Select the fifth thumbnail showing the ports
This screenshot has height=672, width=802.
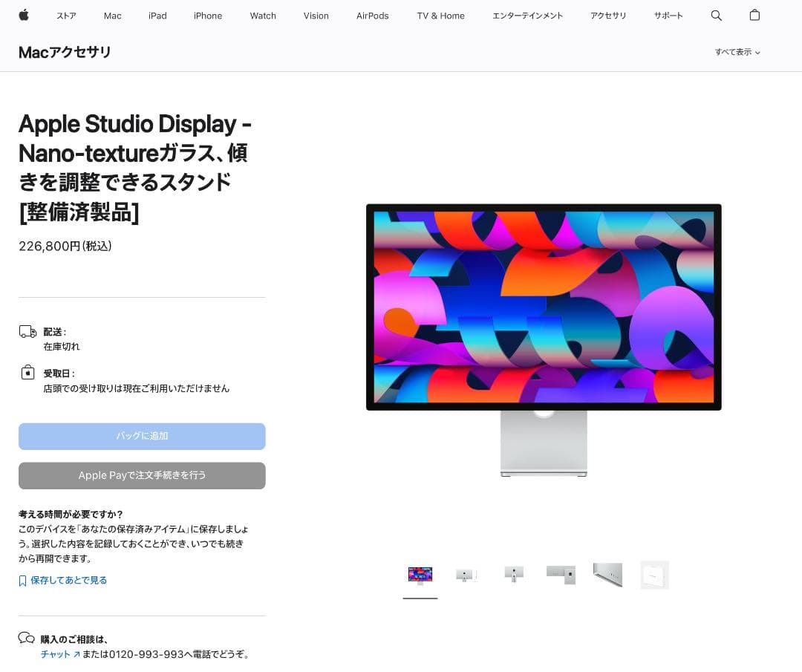(x=607, y=575)
